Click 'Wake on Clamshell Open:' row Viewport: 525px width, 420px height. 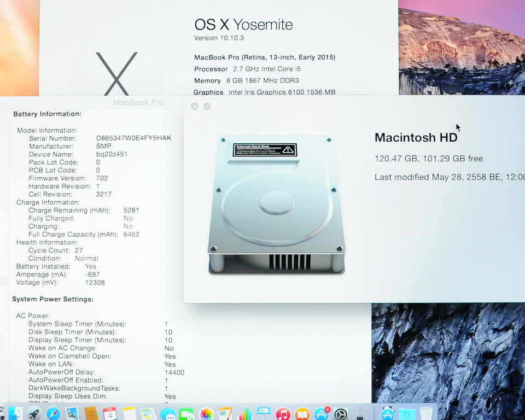(102, 357)
